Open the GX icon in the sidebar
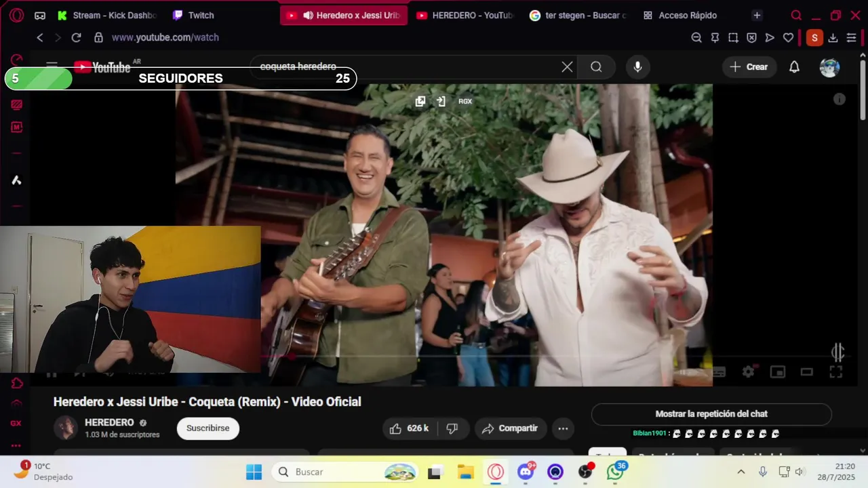This screenshot has width=868, height=488. [16, 423]
